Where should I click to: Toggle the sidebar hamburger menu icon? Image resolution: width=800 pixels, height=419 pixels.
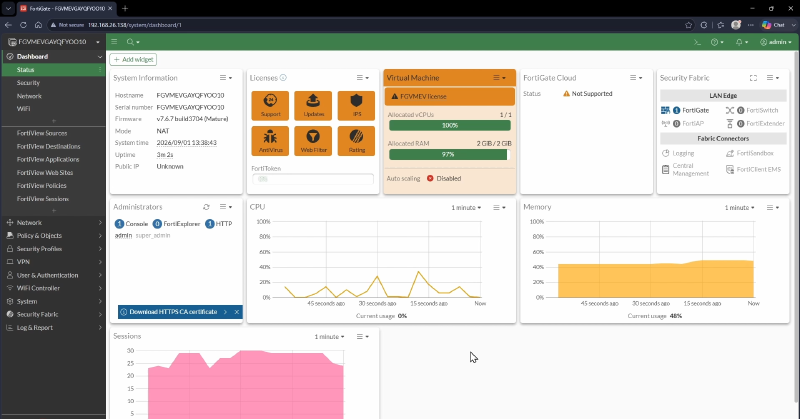coord(114,42)
